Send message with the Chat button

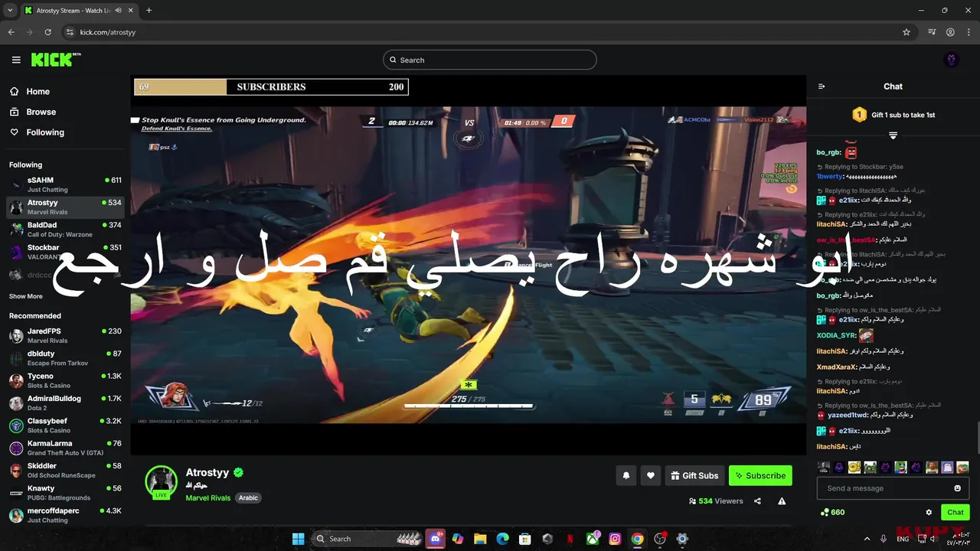[955, 512]
